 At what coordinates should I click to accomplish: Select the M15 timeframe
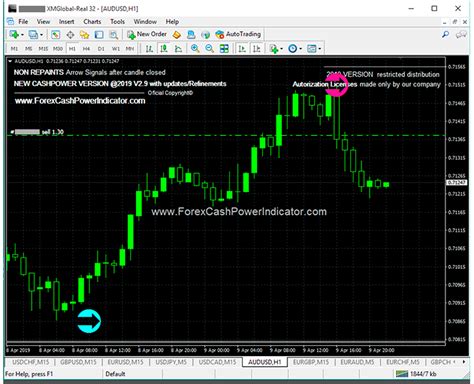pos(43,49)
